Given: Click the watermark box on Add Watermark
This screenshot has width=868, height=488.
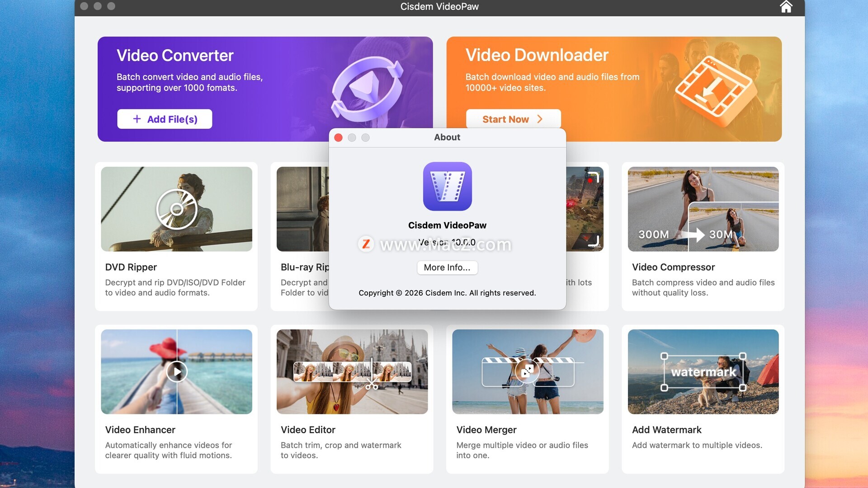Looking at the screenshot, I should pos(703,372).
